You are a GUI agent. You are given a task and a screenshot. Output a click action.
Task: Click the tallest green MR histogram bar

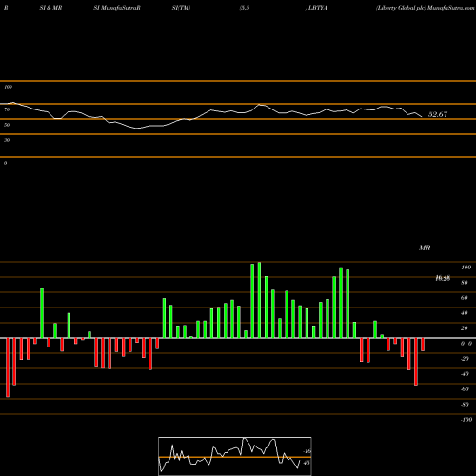tap(259, 300)
